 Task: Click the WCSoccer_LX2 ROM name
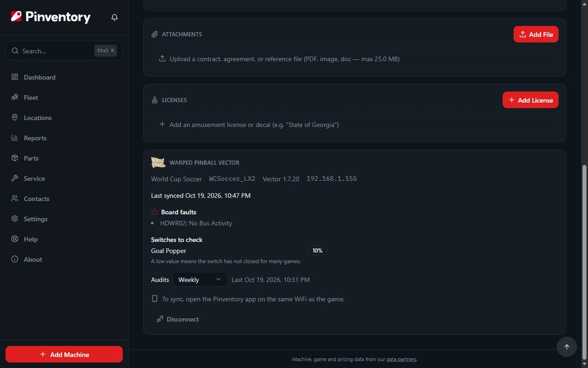coord(232,179)
